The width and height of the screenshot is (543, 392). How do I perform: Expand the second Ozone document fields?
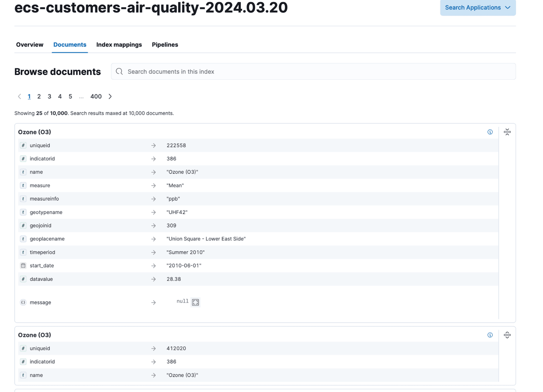[x=507, y=335]
